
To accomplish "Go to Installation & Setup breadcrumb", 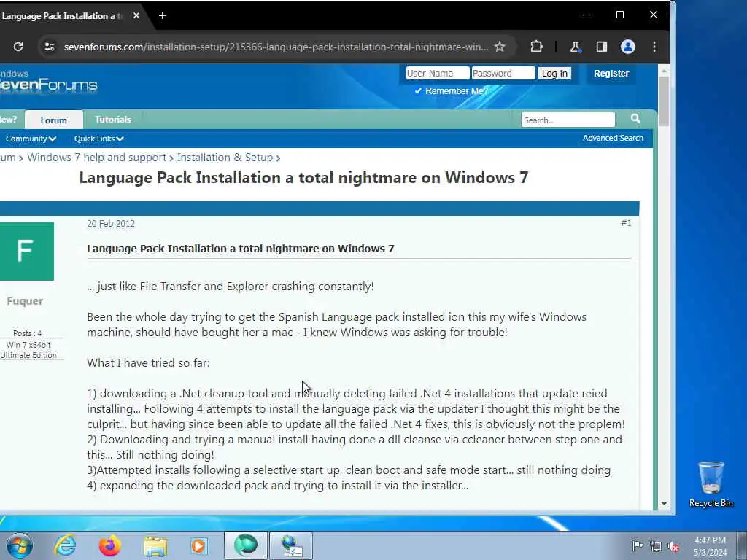I will point(225,157).
